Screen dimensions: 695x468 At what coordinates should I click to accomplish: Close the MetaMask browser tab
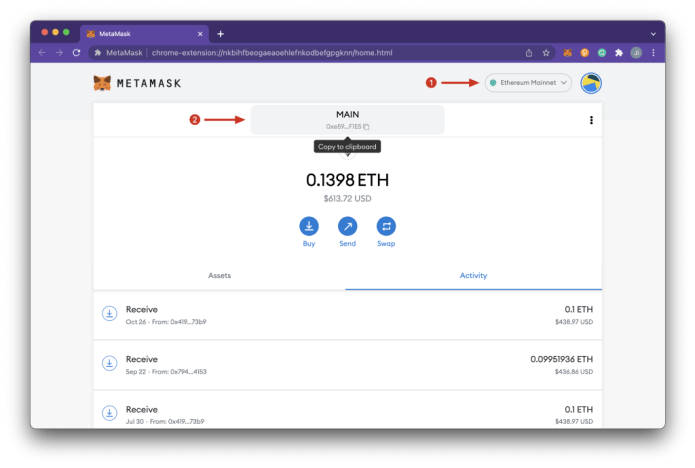[x=200, y=34]
